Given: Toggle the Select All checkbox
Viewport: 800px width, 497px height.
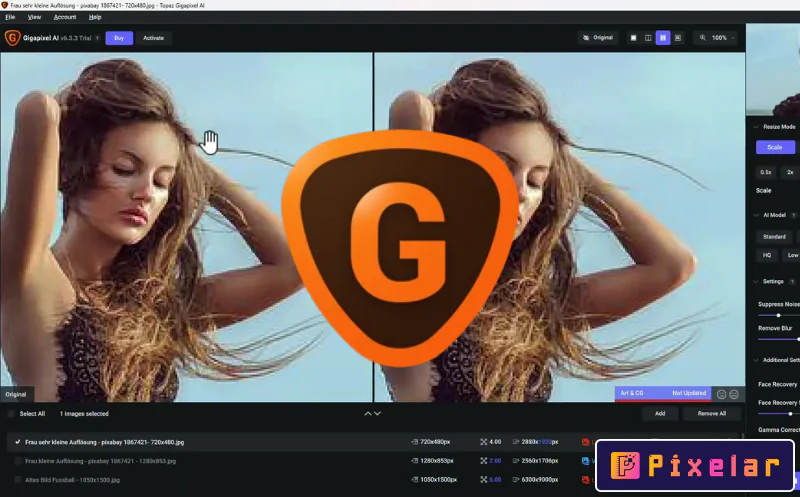Looking at the screenshot, I should [x=11, y=414].
